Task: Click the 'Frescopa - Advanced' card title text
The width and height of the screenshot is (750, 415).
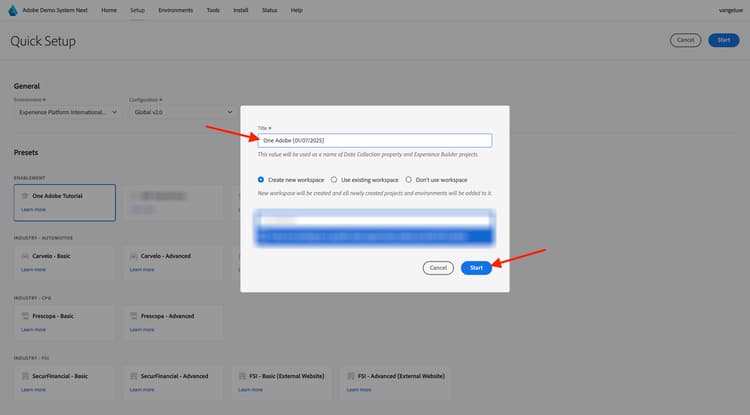Action: 167,316
